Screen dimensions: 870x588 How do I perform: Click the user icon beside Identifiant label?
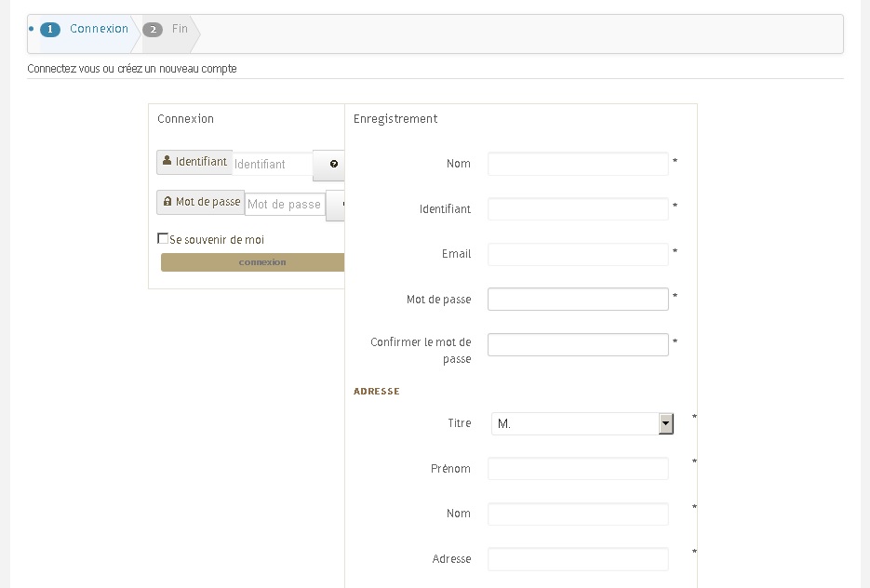(x=167, y=162)
